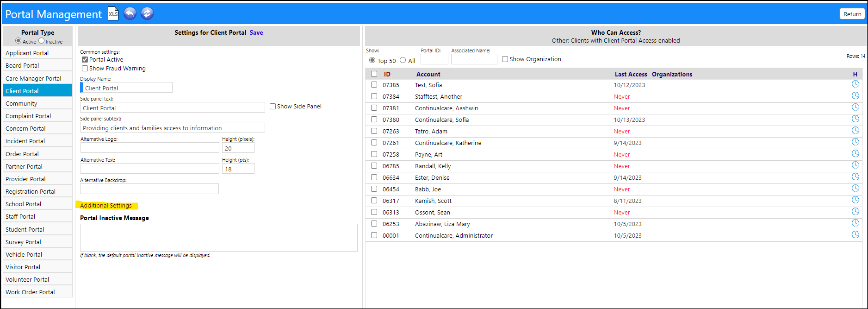868x309 pixels.
Task: Click the H column header
Action: tap(855, 74)
